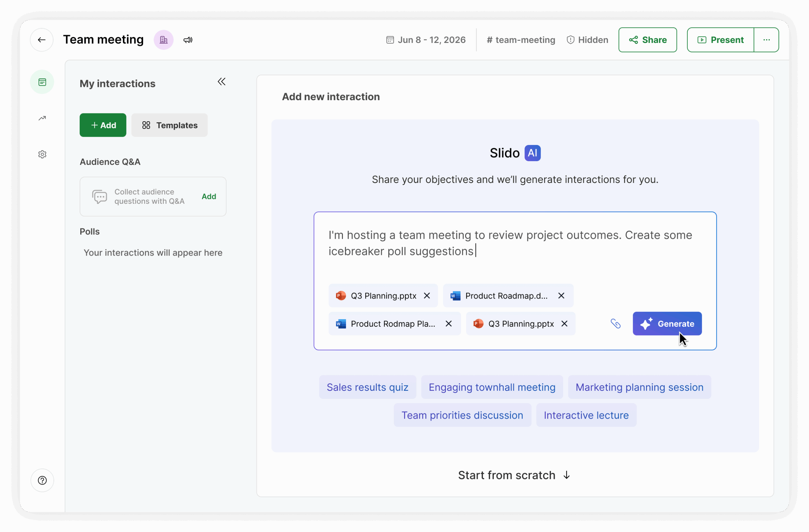
Task: Select Marketing planning session suggestion
Action: pos(639,387)
